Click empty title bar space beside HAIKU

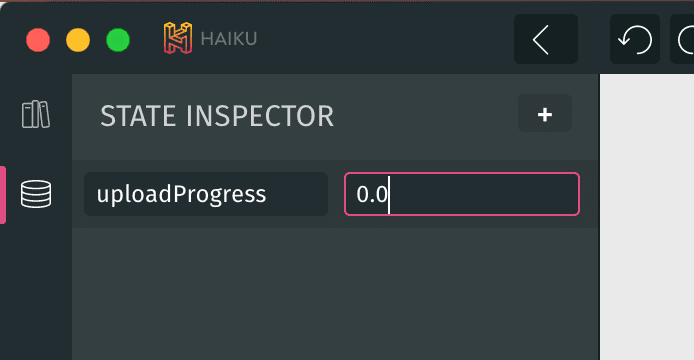[385, 39]
